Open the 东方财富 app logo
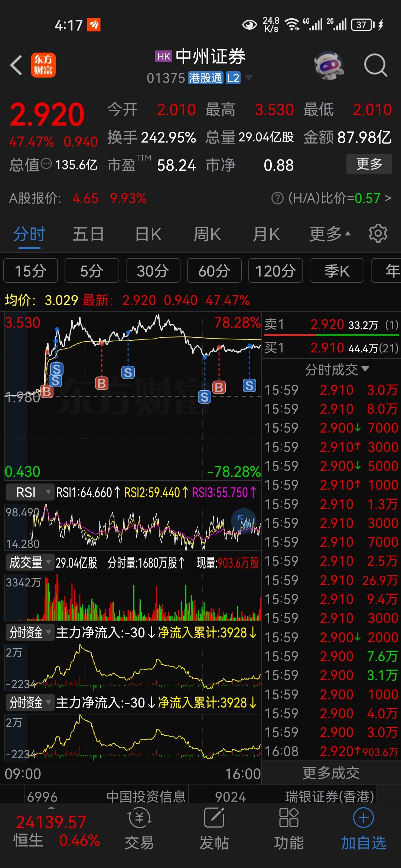The width and height of the screenshot is (401, 868). pos(43,65)
